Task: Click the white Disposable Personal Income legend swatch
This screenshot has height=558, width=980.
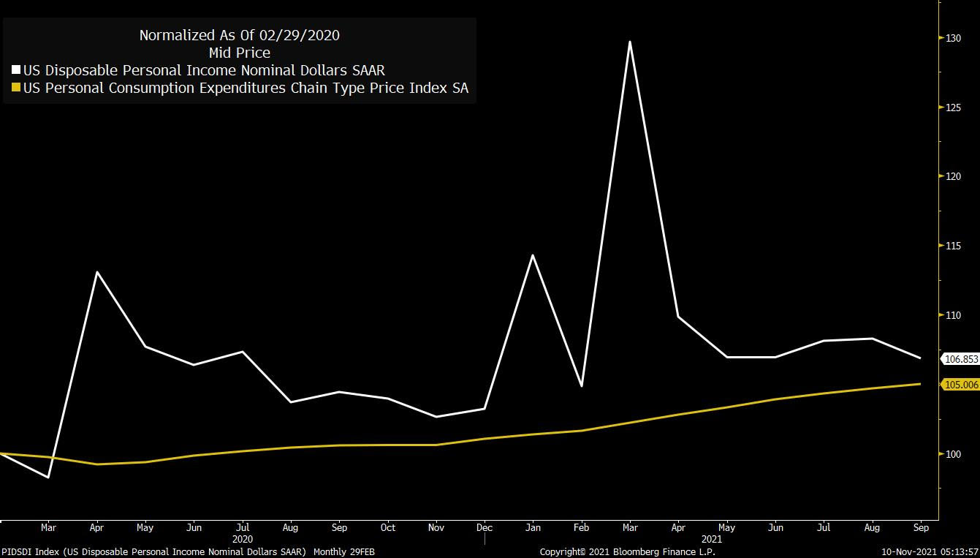Action: click(16, 71)
